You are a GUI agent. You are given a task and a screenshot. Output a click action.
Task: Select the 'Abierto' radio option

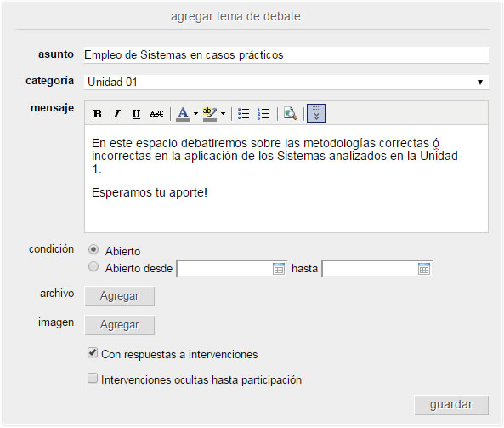tap(93, 249)
